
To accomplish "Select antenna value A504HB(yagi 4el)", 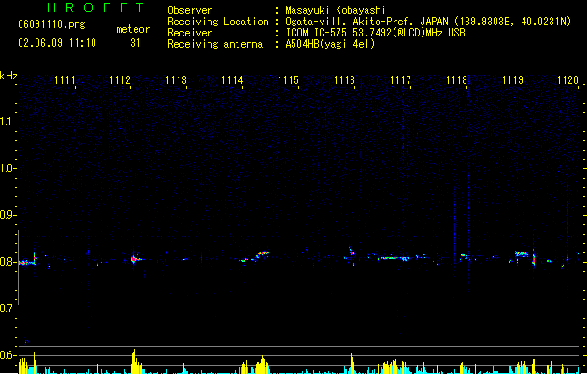I will 330,44.
